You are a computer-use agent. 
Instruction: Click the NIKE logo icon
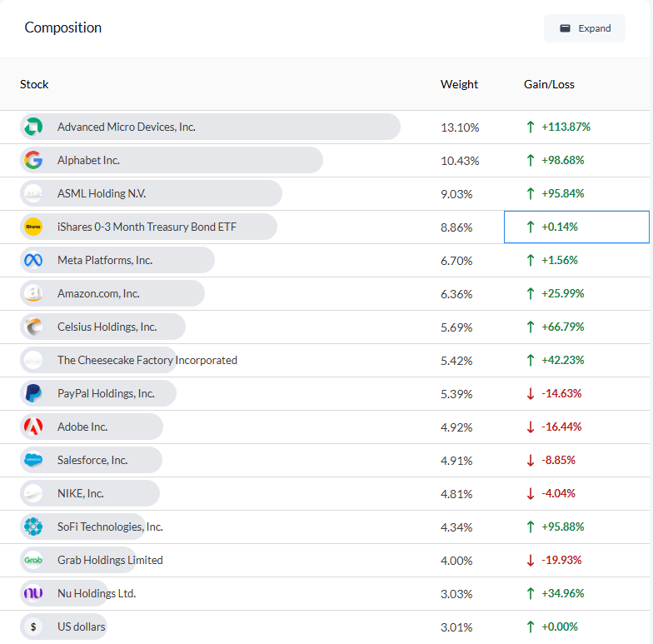(x=33, y=493)
